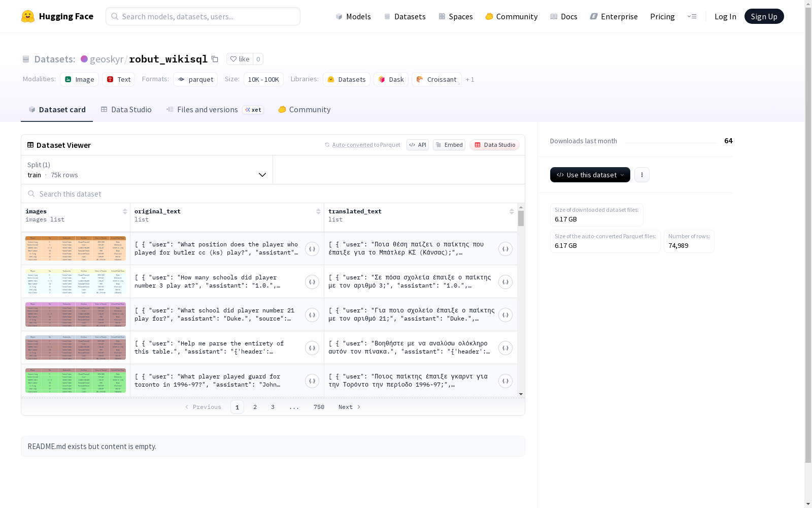Go to Spaces in top navigation

(456, 16)
